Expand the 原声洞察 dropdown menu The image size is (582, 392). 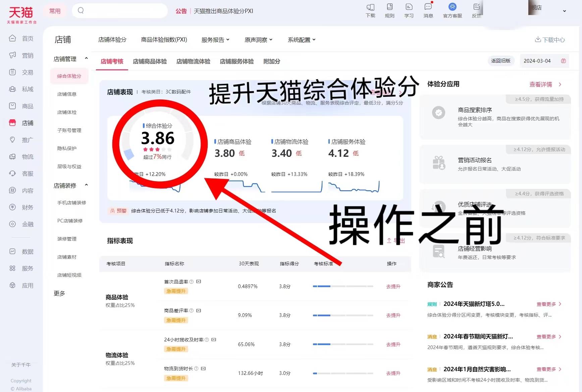click(x=258, y=40)
